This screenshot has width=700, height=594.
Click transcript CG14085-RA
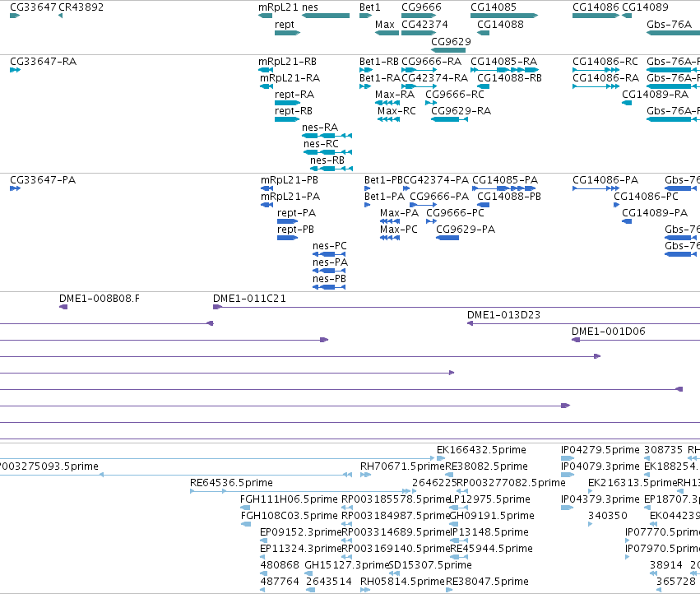[x=503, y=62]
